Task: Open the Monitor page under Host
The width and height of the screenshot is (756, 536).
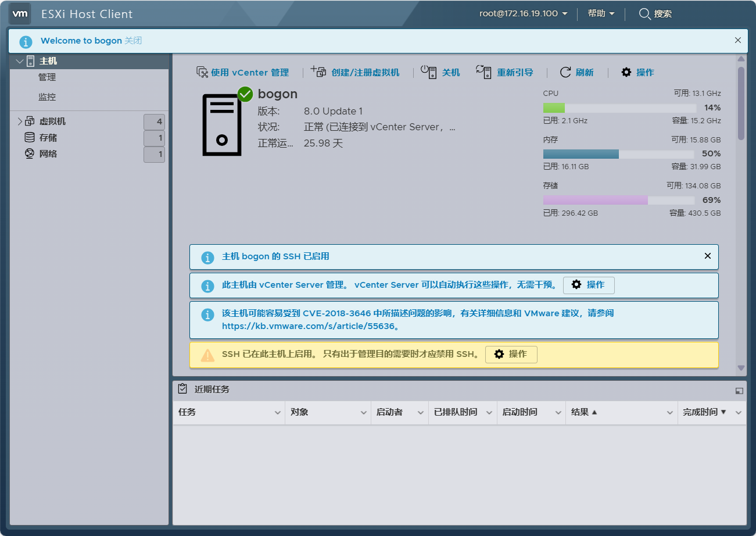Action: click(47, 97)
